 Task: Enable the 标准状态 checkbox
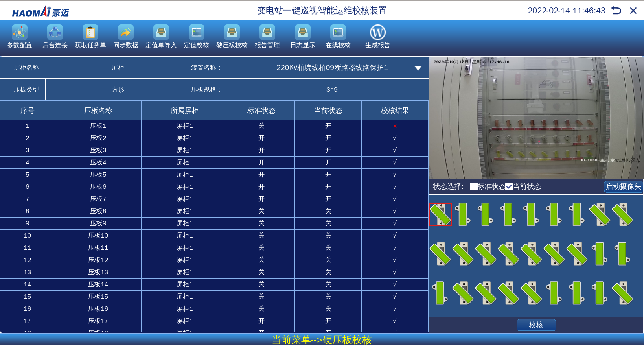(x=474, y=186)
